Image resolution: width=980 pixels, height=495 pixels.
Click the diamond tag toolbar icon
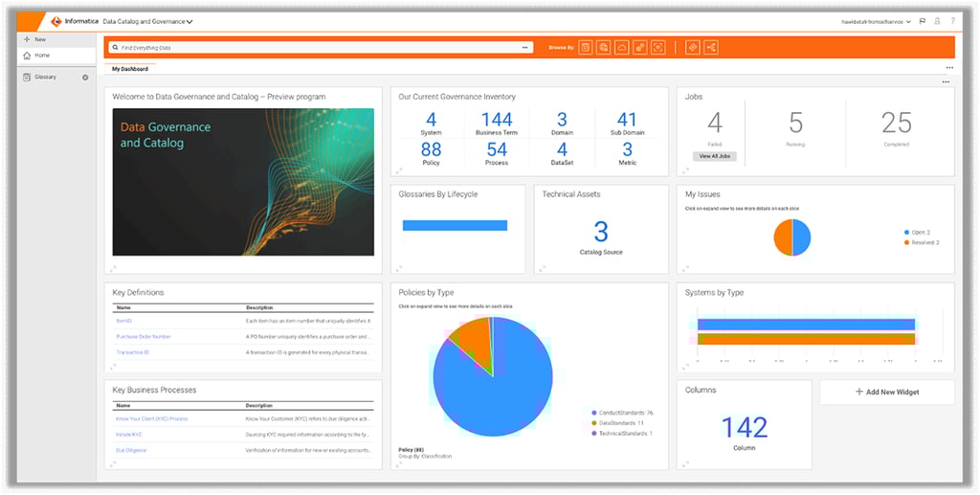point(693,48)
